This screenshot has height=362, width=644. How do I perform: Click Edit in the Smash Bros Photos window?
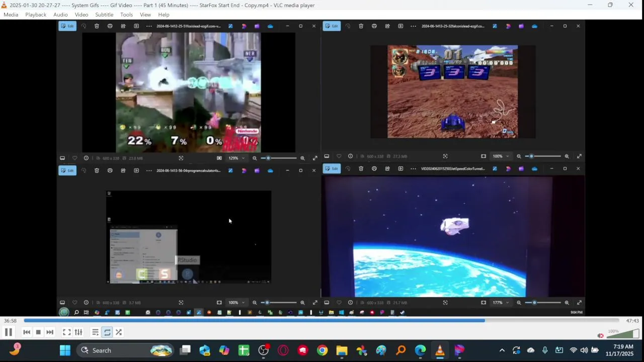pyautogui.click(x=67, y=26)
